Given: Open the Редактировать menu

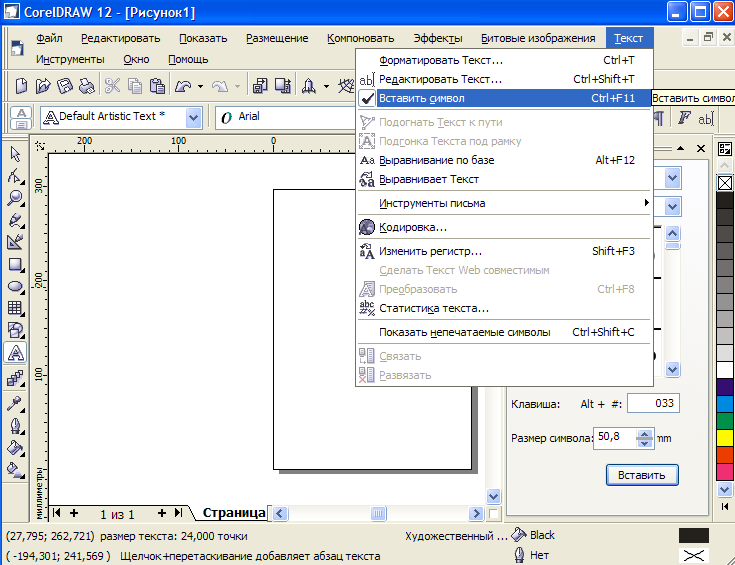Looking at the screenshot, I should tap(120, 38).
